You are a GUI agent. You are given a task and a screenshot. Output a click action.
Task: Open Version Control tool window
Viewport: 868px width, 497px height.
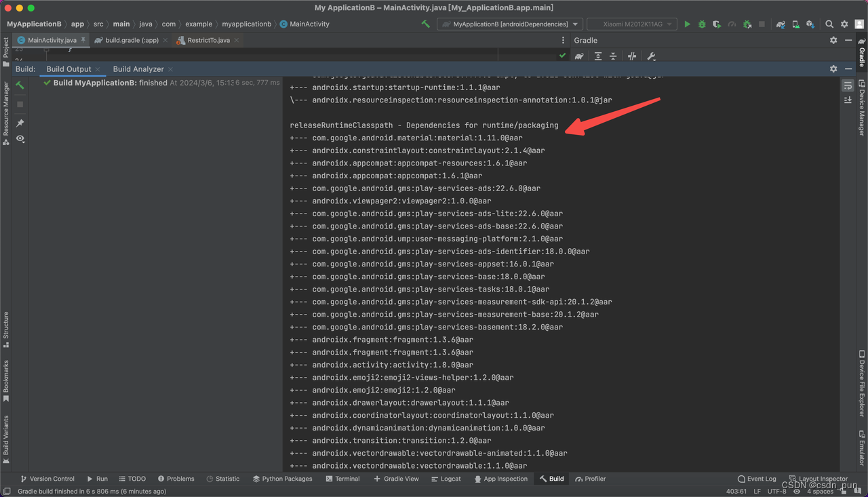point(47,479)
